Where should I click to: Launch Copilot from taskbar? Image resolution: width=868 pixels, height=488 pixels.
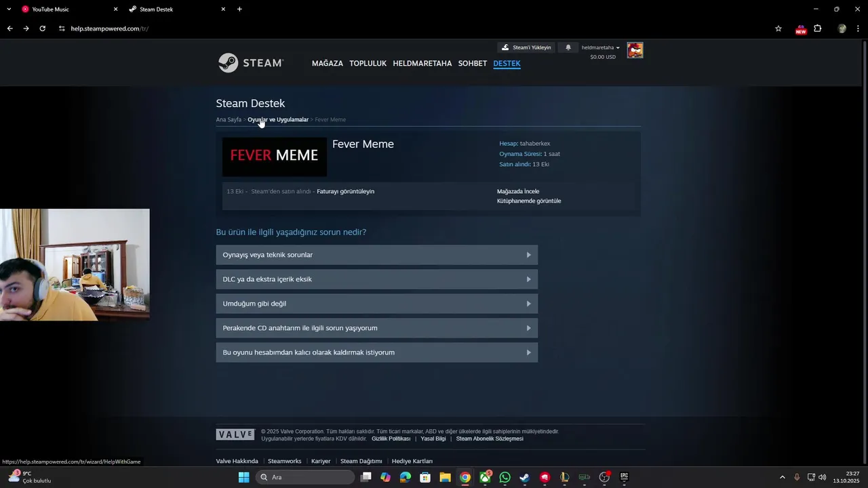coord(386,477)
